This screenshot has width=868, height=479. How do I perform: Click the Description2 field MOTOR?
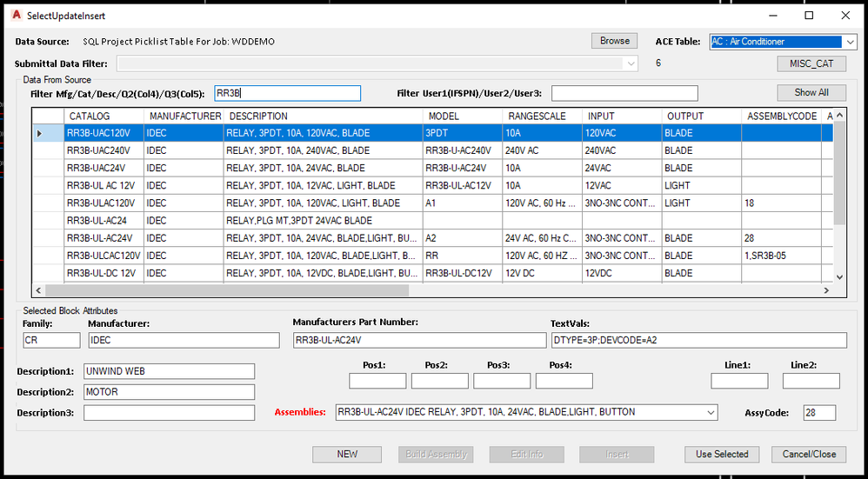click(x=170, y=392)
